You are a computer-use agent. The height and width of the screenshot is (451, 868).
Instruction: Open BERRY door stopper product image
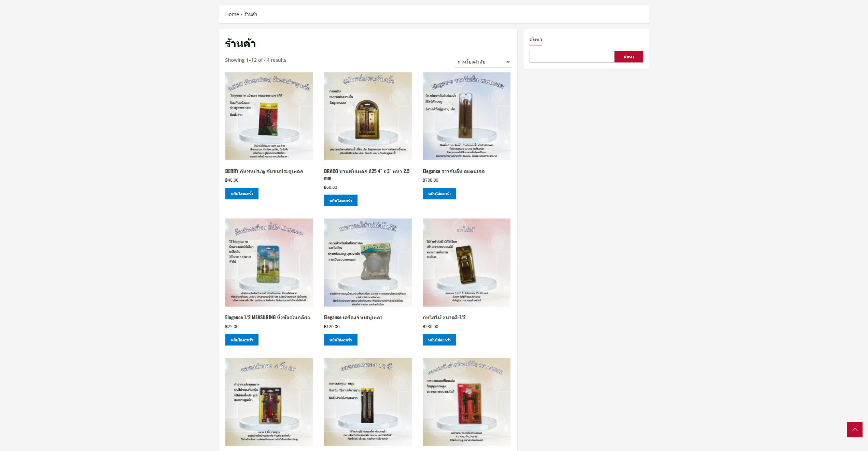(269, 116)
